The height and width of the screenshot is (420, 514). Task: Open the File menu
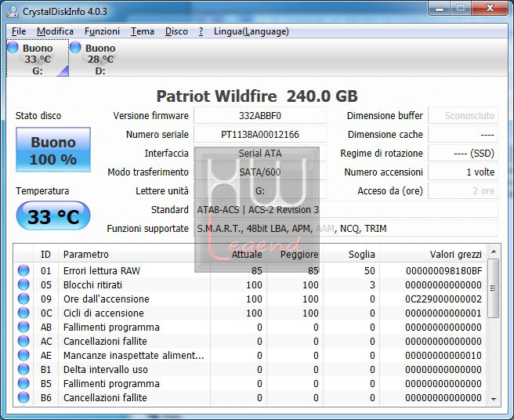pyautogui.click(x=19, y=31)
